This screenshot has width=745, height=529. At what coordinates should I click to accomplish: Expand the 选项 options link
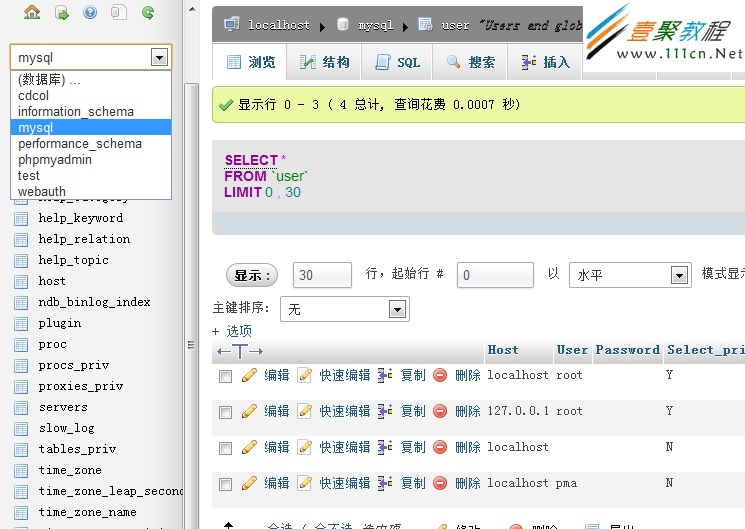click(x=239, y=331)
